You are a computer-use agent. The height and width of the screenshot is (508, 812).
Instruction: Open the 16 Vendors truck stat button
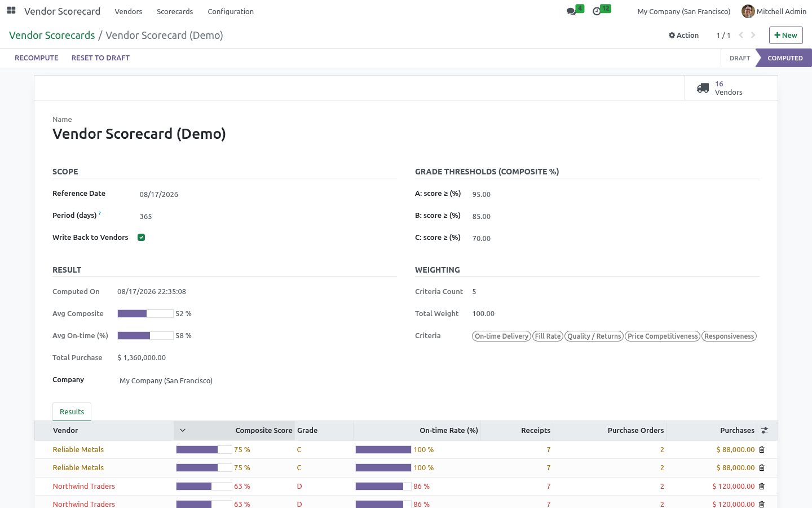click(731, 88)
